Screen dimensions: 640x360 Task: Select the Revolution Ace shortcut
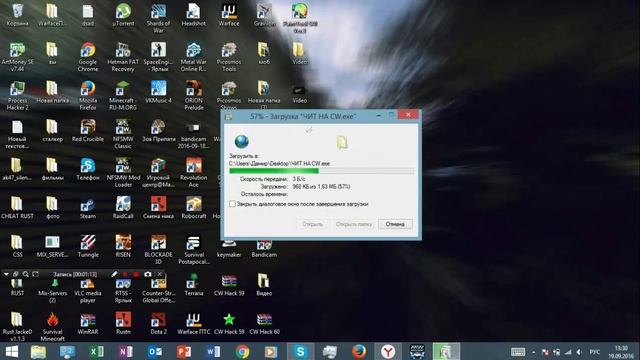coord(193,173)
